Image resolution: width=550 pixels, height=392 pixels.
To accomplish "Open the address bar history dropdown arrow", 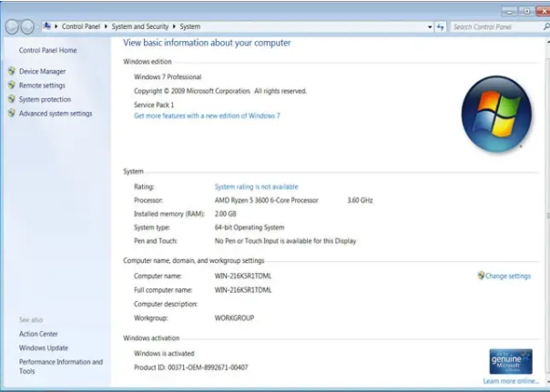I will coord(430,27).
